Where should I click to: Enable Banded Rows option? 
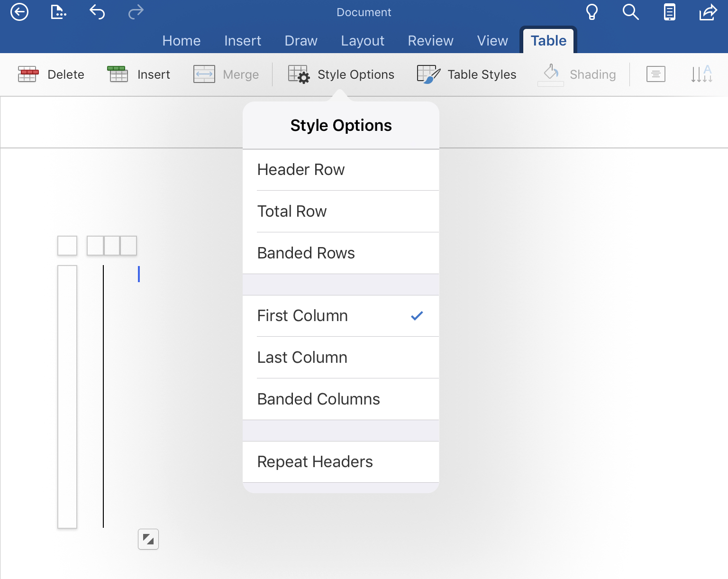pos(341,253)
